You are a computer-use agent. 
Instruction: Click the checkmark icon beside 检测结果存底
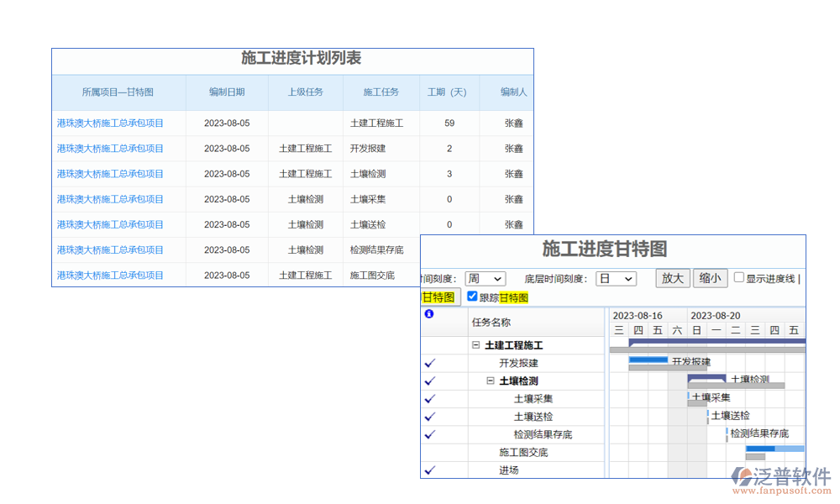tap(430, 434)
